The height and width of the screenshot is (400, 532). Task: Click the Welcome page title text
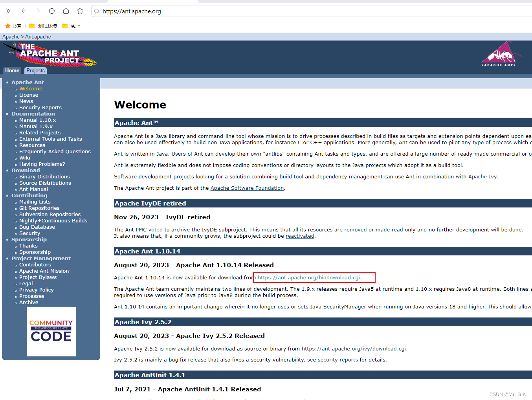coord(140,105)
